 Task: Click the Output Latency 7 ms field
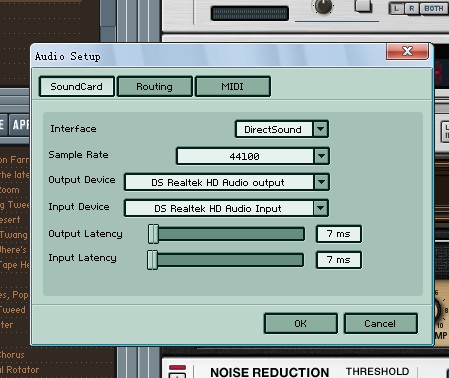pyautogui.click(x=339, y=234)
